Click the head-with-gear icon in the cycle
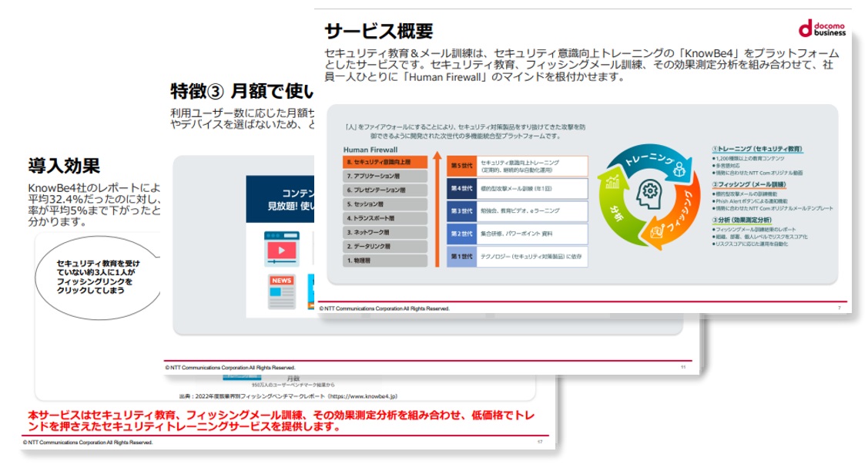 coord(648,194)
